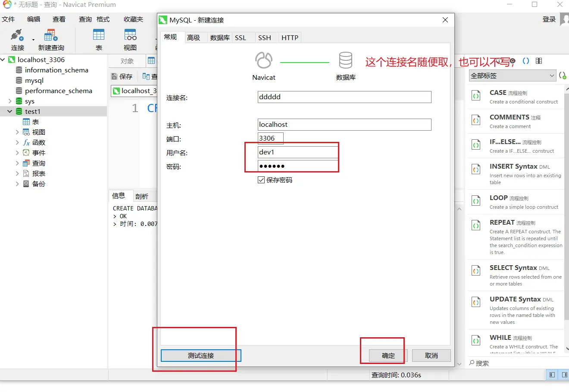569x392 pixels.
Task: Expand the 报表 node under test1
Action: (17, 173)
